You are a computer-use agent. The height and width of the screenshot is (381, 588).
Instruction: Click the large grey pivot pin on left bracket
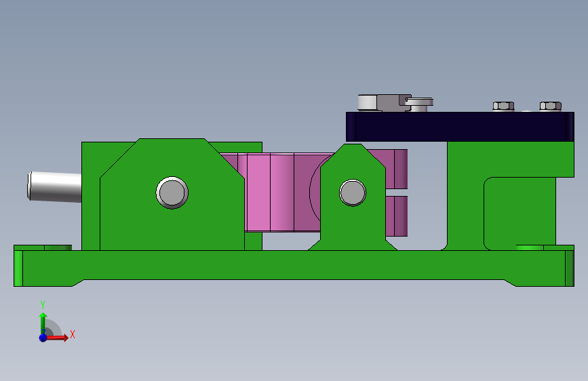172,193
